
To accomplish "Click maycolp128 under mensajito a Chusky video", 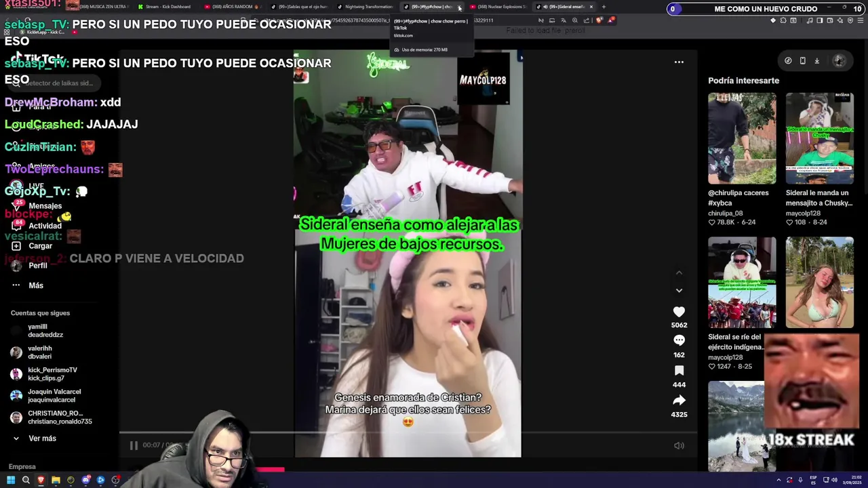I will 802,213.
